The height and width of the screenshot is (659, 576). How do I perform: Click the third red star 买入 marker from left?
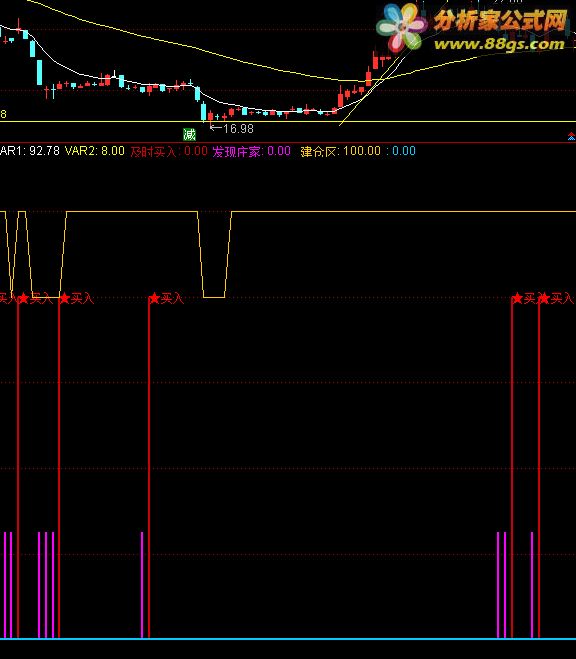pos(76,298)
